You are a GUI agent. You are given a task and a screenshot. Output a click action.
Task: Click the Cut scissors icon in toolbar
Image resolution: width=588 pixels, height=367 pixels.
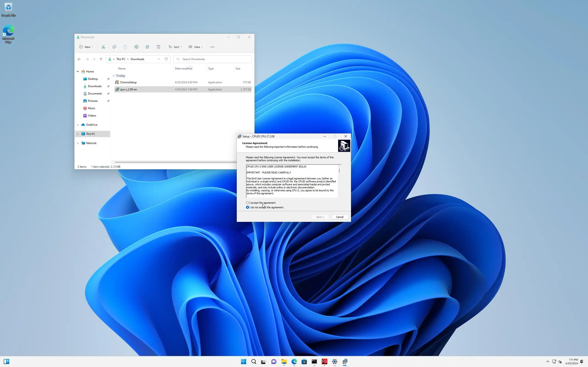pos(103,47)
